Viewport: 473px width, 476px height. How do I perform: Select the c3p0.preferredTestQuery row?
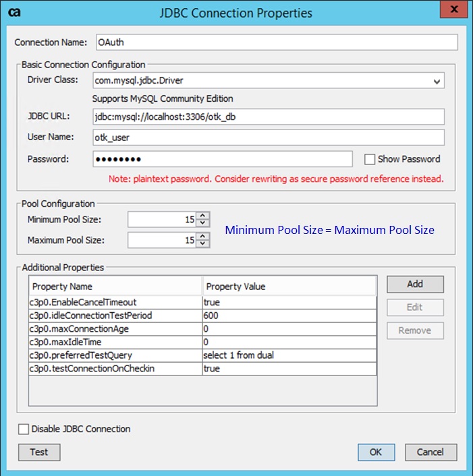[115, 355]
